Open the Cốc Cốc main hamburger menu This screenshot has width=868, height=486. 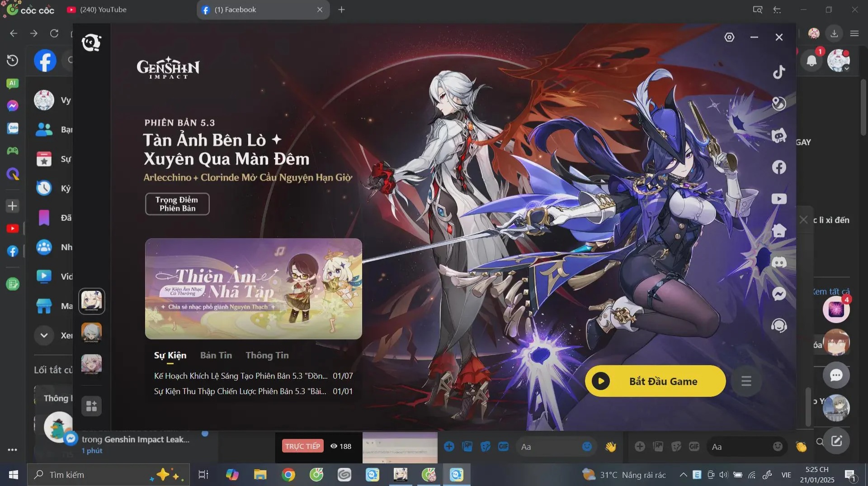(x=854, y=33)
